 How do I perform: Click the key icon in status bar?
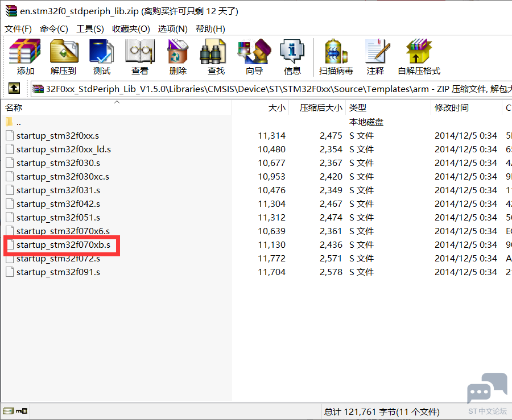[x=22, y=411]
